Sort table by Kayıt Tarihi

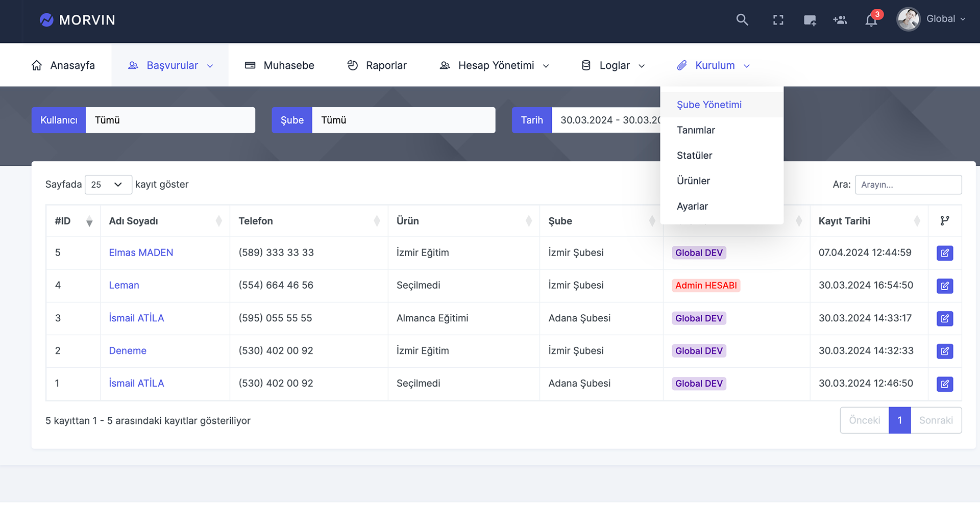pos(869,221)
